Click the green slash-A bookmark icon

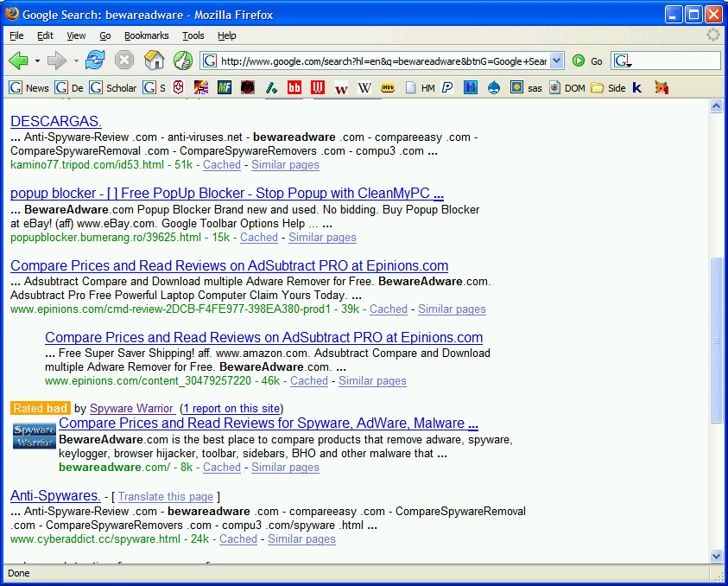[x=271, y=87]
